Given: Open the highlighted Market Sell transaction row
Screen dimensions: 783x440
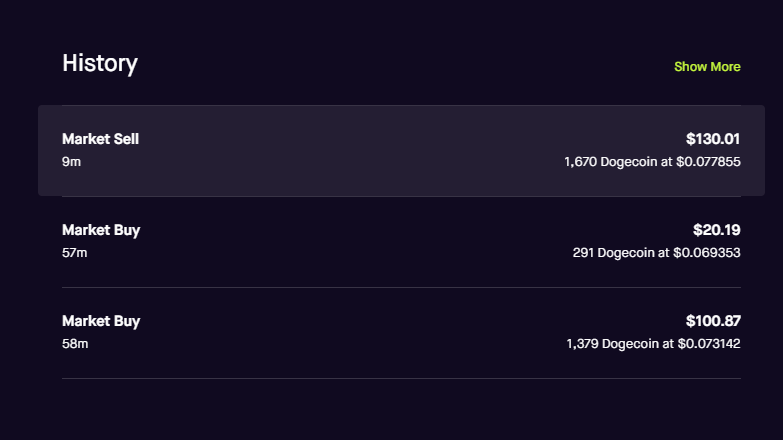Looking at the screenshot, I should (x=400, y=151).
